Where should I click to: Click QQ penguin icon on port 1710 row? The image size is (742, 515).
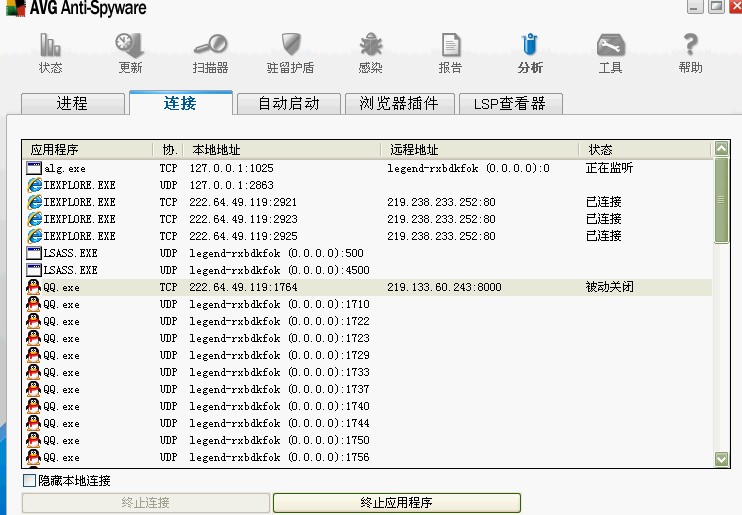click(x=33, y=304)
